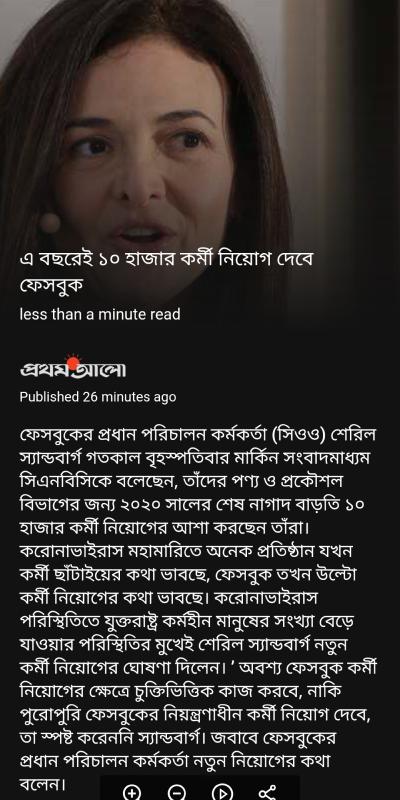Tap the 'Published 26 minutes ago' timestamp
This screenshot has height=800, width=400.
[98, 397]
